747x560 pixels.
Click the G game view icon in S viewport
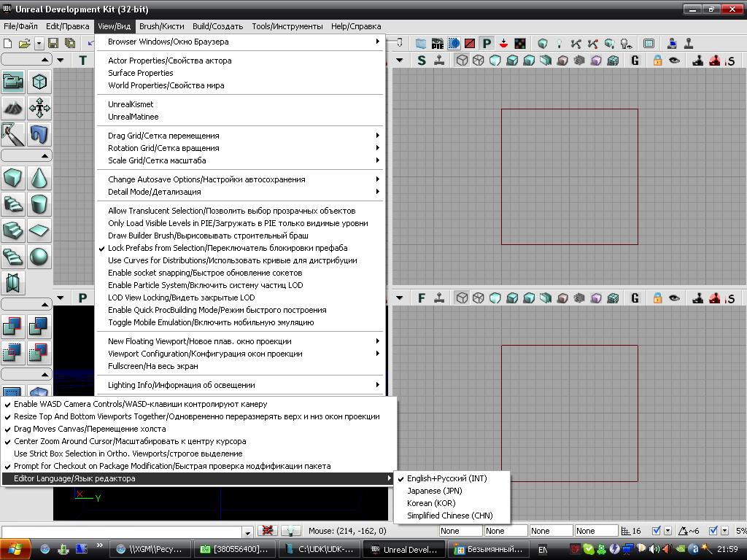pos(635,61)
